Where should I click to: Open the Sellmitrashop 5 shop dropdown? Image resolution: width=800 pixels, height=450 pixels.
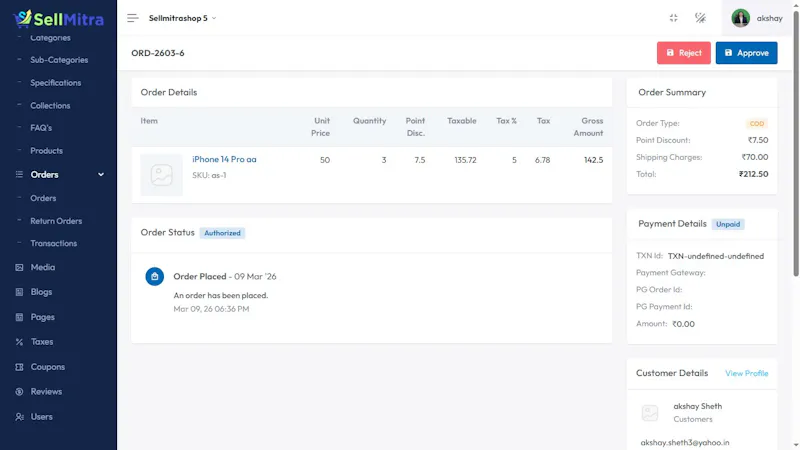(183, 18)
